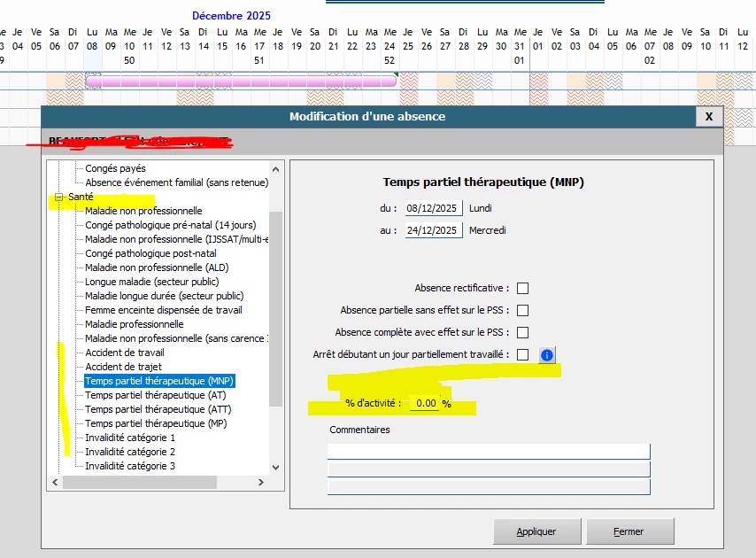Image resolution: width=756 pixels, height=558 pixels.
Task: Select Accident de travail
Action: coord(125,353)
